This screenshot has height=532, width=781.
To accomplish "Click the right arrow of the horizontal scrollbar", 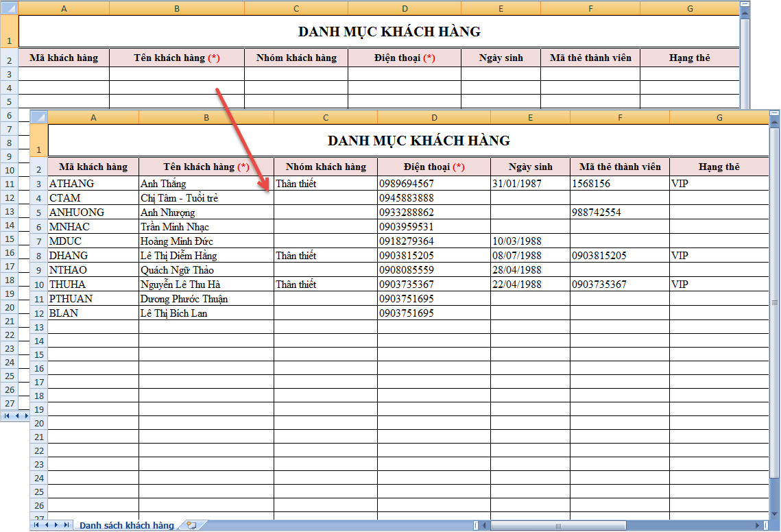I will [758, 524].
